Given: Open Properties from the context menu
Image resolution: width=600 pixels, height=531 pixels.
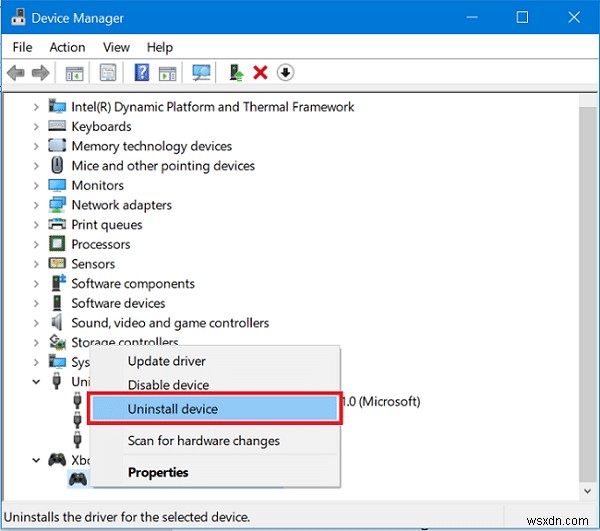Looking at the screenshot, I should (x=215, y=472).
